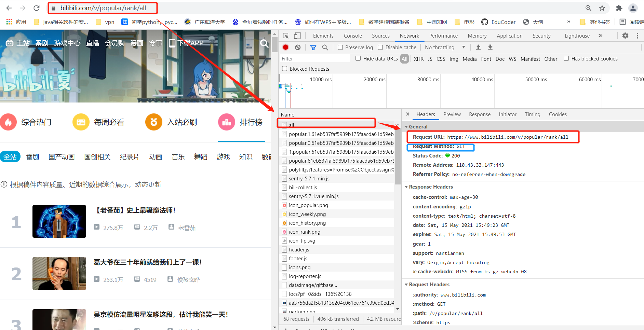Toggle the network filter funnel icon
The height and width of the screenshot is (330, 644).
(313, 47)
